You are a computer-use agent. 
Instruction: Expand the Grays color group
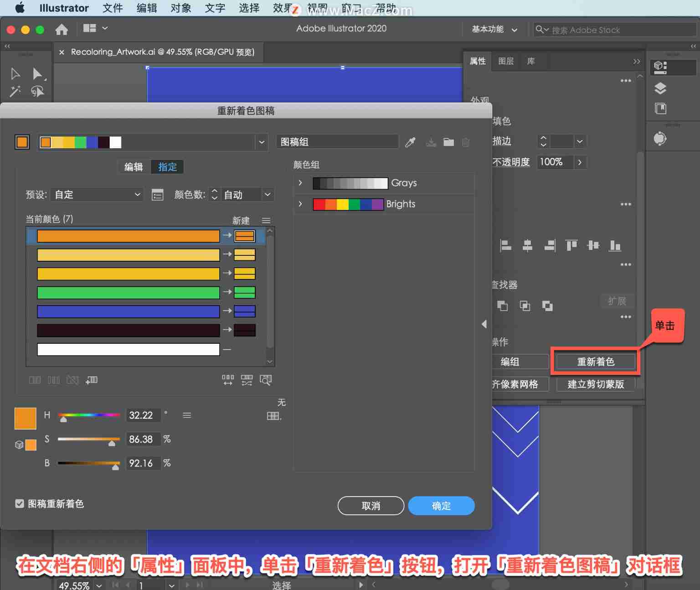pyautogui.click(x=300, y=183)
